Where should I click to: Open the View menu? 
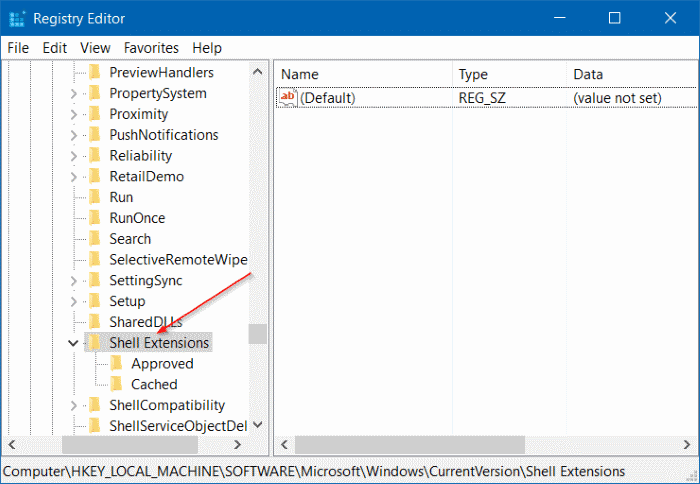(x=95, y=48)
